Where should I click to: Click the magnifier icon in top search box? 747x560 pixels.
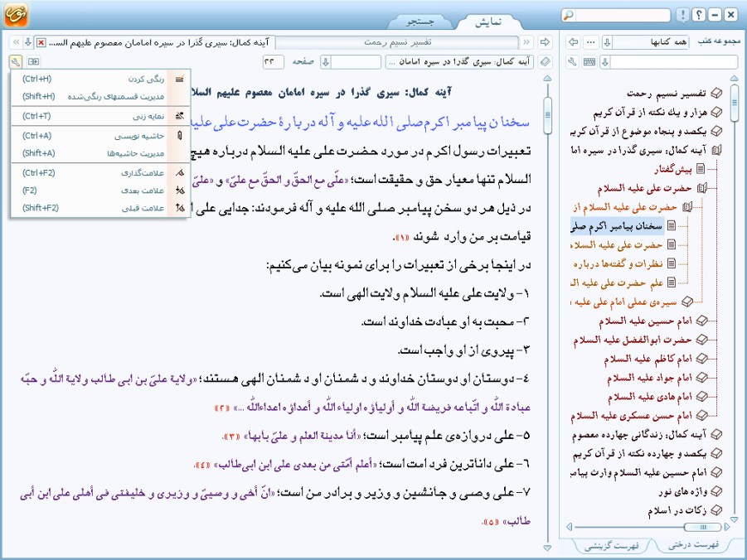tap(568, 15)
